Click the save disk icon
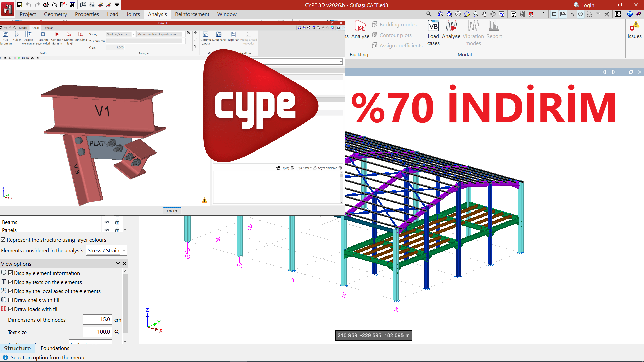644x362 pixels. point(20,5)
